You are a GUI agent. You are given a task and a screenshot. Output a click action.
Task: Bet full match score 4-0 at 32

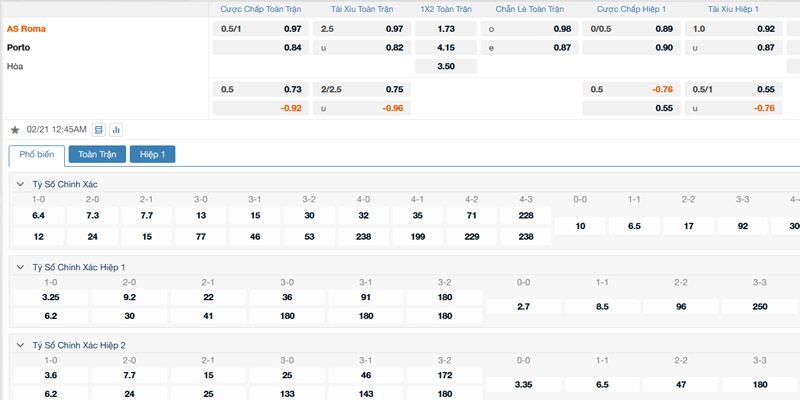(x=363, y=215)
